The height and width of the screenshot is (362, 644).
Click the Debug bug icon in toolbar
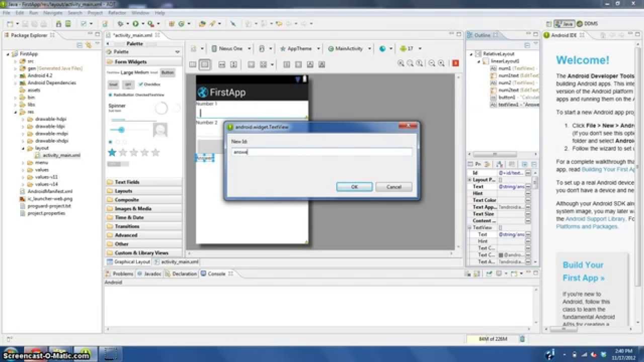tap(120, 24)
